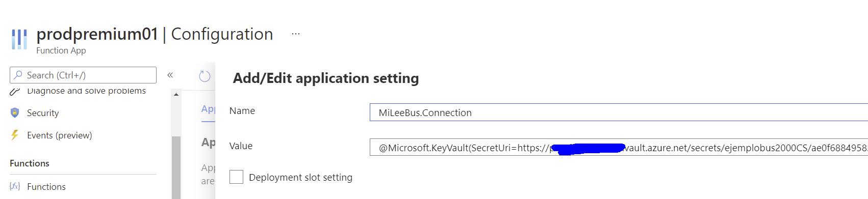
Task: Open the ellipsis more options menu
Action: (296, 34)
